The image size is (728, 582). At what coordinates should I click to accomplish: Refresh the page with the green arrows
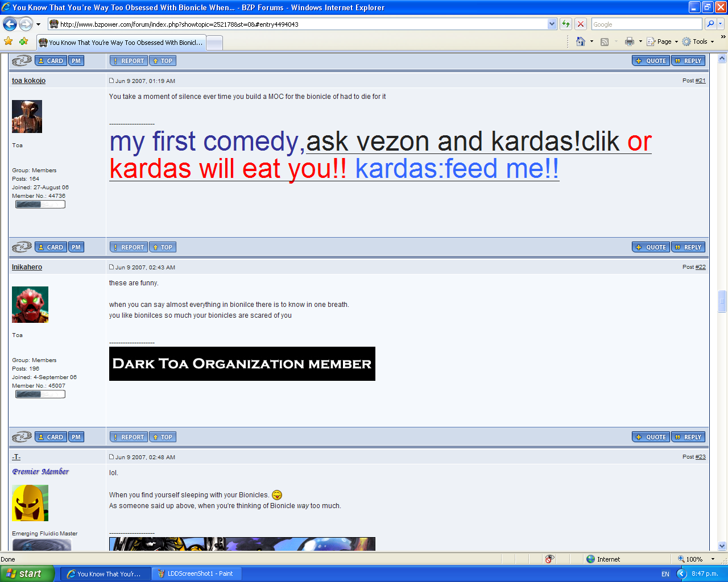[x=565, y=24]
